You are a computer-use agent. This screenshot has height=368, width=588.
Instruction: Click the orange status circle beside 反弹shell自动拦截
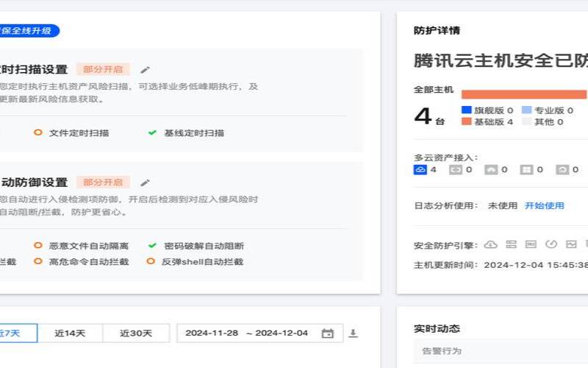coord(151,261)
